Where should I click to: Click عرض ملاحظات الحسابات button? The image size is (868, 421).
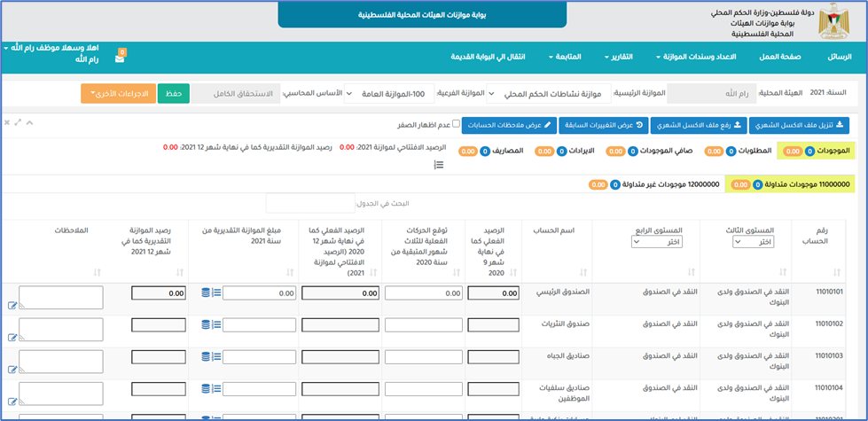click(x=509, y=125)
